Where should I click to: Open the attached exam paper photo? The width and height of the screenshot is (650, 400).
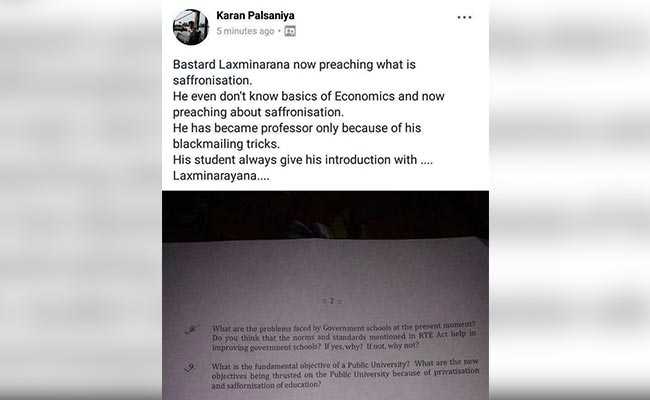[325, 295]
